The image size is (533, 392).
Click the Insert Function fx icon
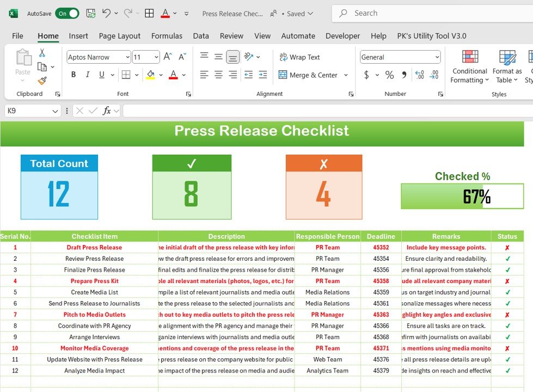point(106,111)
